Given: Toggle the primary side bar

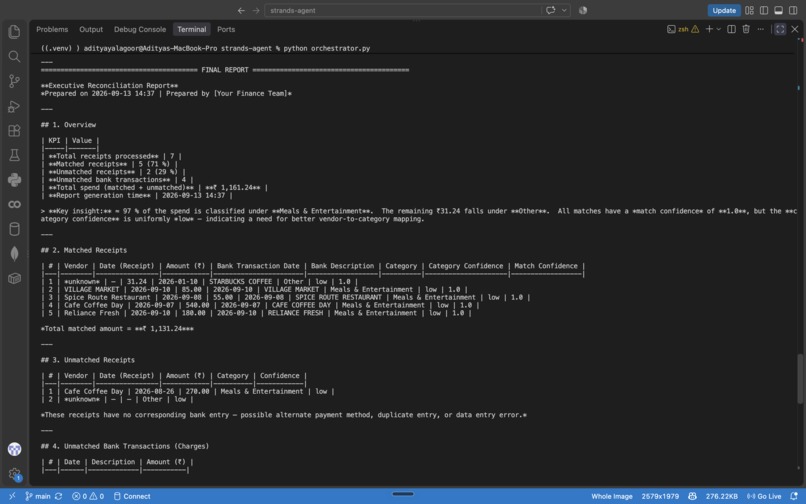Looking at the screenshot, I should point(764,10).
